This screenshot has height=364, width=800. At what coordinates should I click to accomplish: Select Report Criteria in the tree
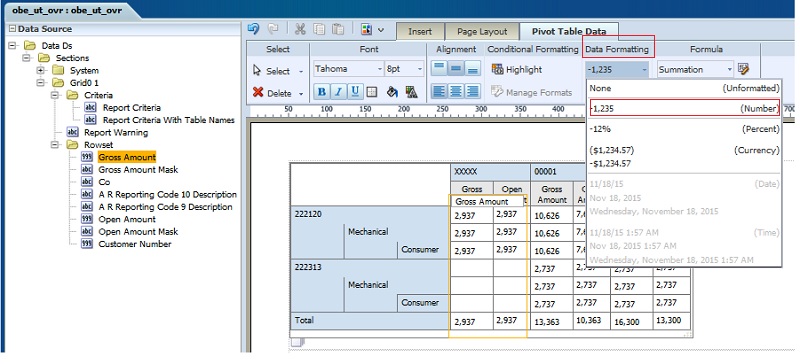coord(132,107)
